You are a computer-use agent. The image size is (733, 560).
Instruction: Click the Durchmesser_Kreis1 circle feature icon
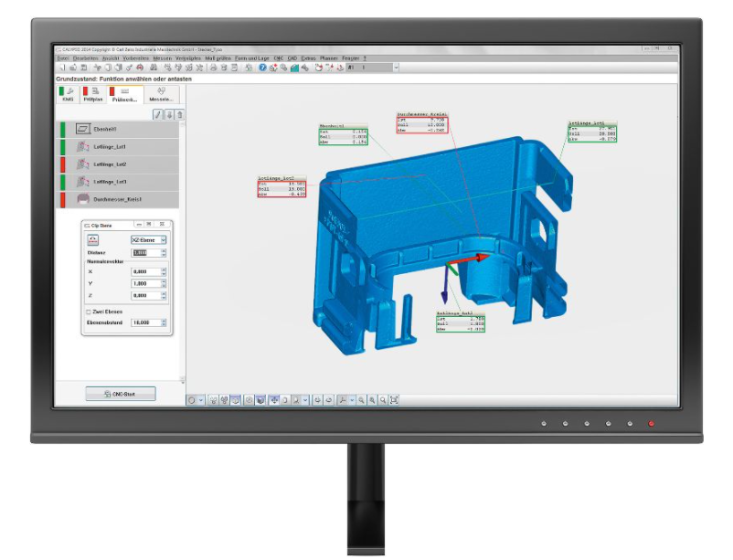click(82, 199)
